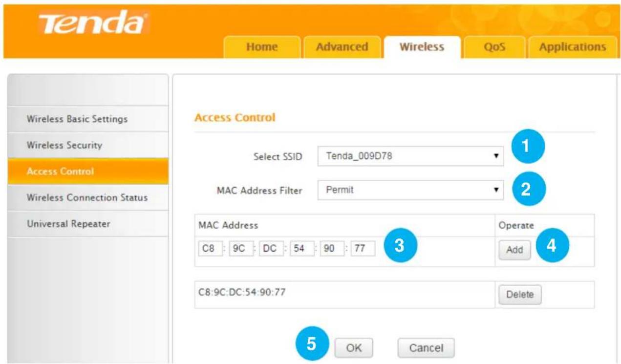Image resolution: width=621 pixels, height=364 pixels.
Task: Click the first MAC octet field C8
Action: (x=209, y=249)
